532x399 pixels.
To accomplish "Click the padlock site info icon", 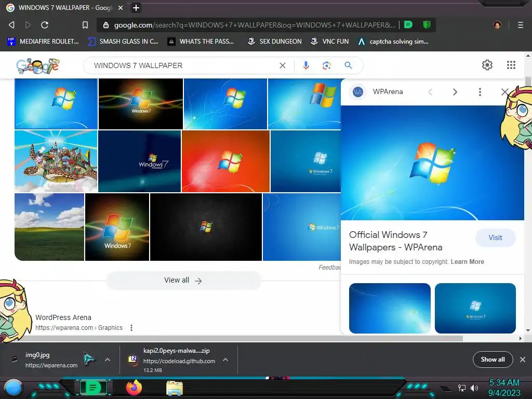I will click(106, 25).
